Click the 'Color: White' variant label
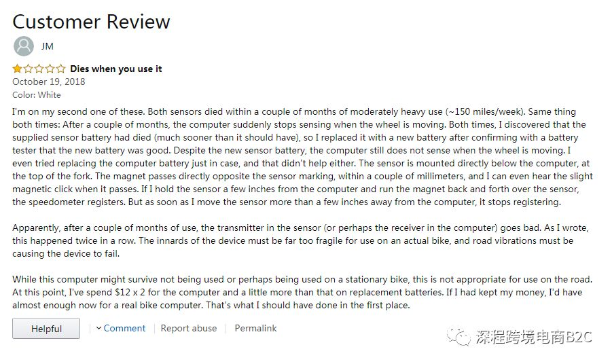Viewport: 612px width, 364px height. 37,95
